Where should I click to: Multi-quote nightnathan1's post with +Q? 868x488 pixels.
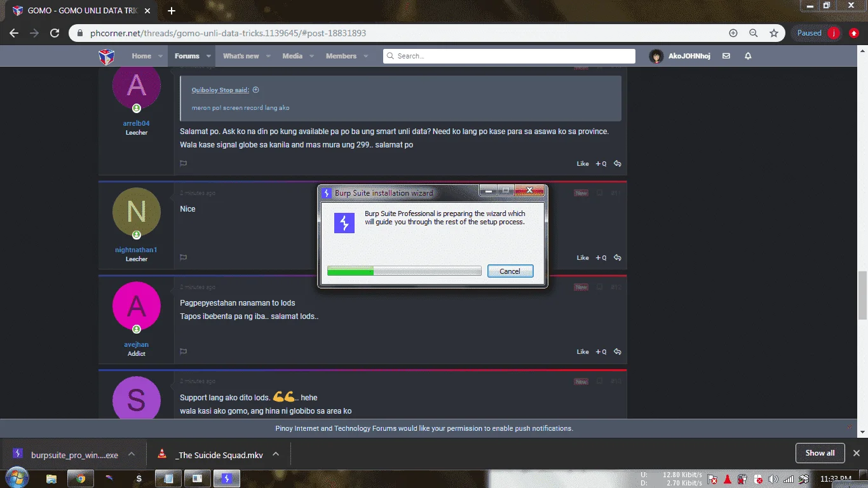[x=600, y=258]
